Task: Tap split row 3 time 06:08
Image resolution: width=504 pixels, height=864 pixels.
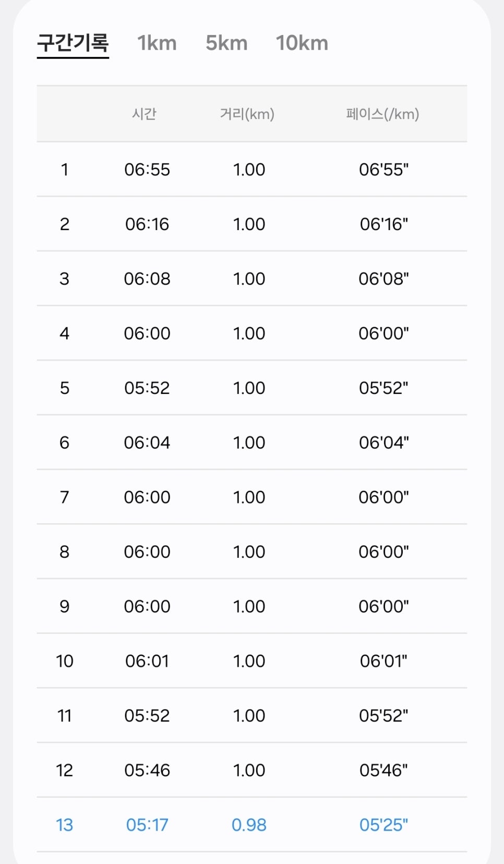Action: pyautogui.click(x=147, y=279)
